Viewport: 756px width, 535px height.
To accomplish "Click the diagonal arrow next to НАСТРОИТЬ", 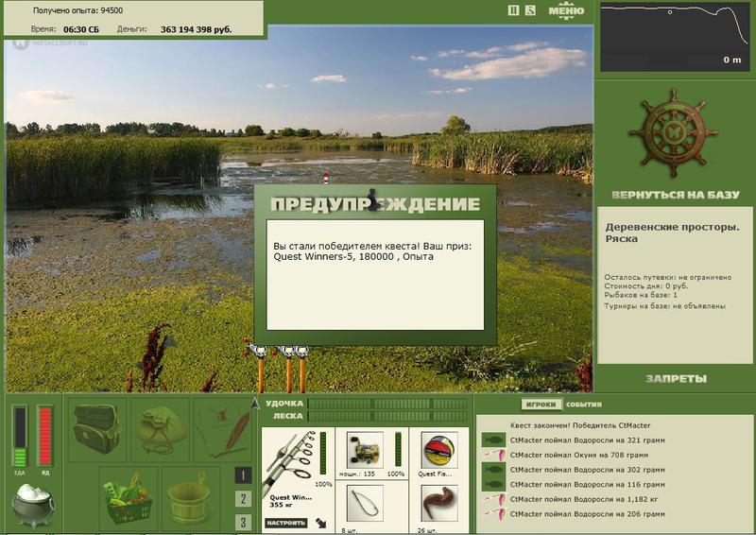I will click(x=321, y=523).
